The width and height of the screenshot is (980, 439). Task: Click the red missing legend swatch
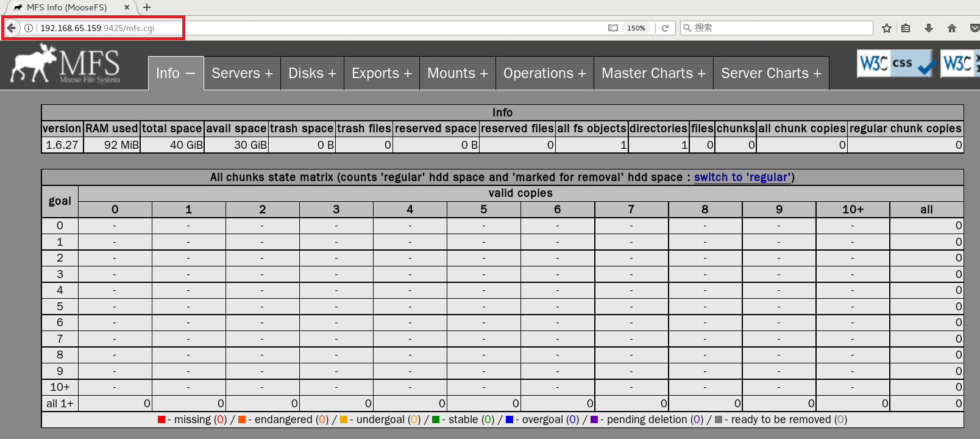point(162,419)
